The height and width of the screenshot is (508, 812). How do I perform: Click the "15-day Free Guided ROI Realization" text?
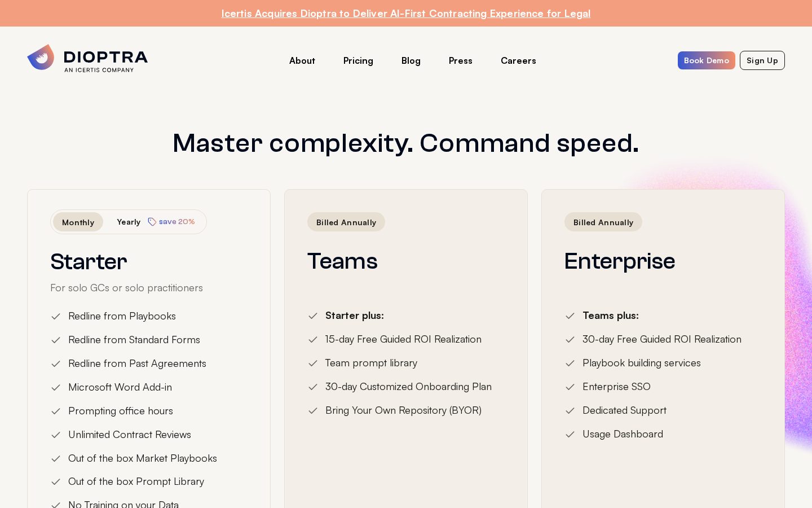403,339
